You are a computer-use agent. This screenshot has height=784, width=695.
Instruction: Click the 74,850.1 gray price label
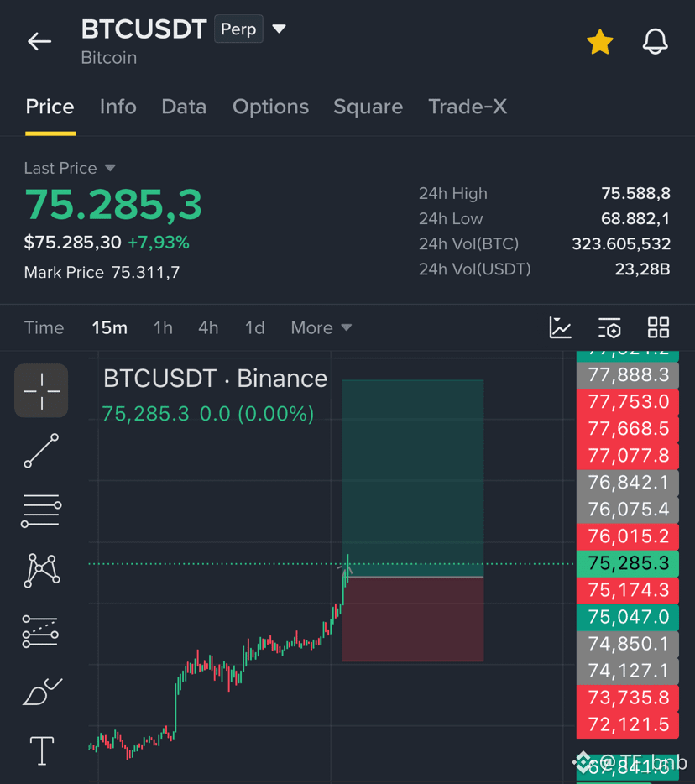(x=628, y=645)
